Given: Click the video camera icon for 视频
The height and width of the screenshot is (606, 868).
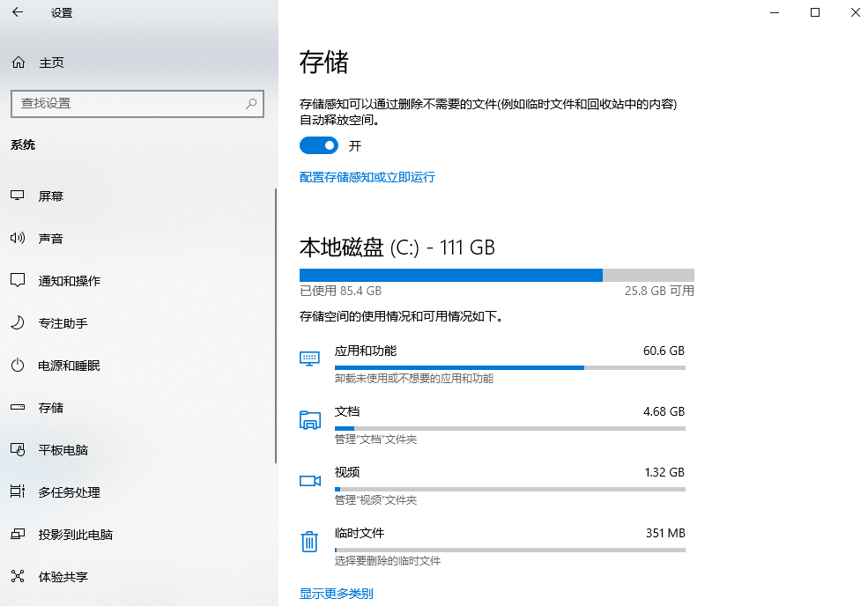Looking at the screenshot, I should (309, 480).
